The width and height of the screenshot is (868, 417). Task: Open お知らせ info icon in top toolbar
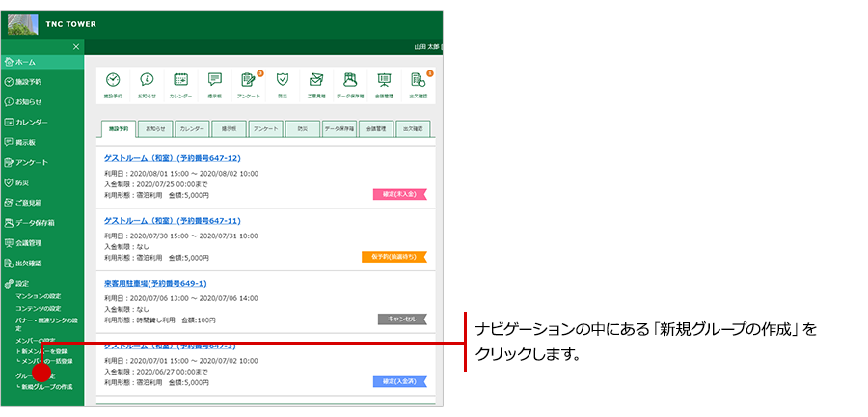coord(147,81)
